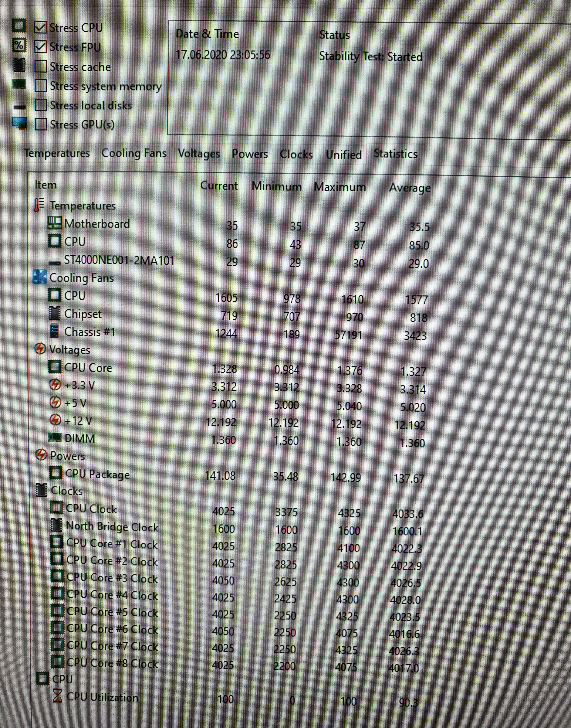
Task: Click the DIMM memory module icon
Action: coord(55,438)
